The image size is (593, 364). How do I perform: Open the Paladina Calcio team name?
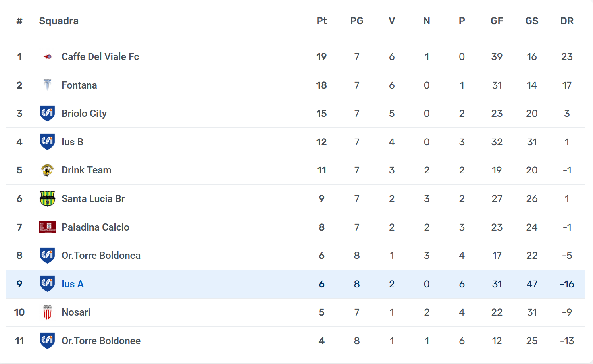click(95, 227)
